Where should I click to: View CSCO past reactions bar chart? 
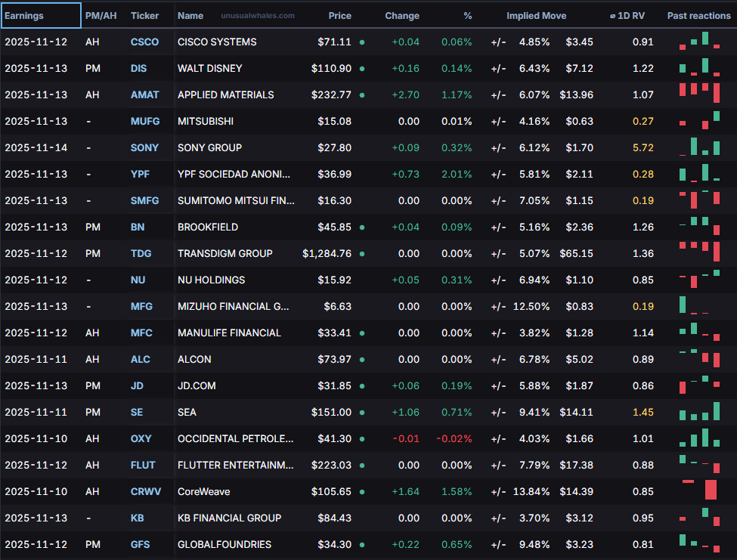coord(699,40)
